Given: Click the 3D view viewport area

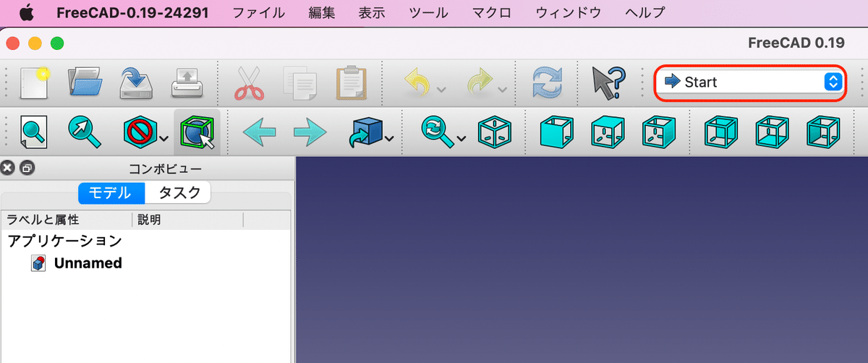Looking at the screenshot, I should 582,260.
